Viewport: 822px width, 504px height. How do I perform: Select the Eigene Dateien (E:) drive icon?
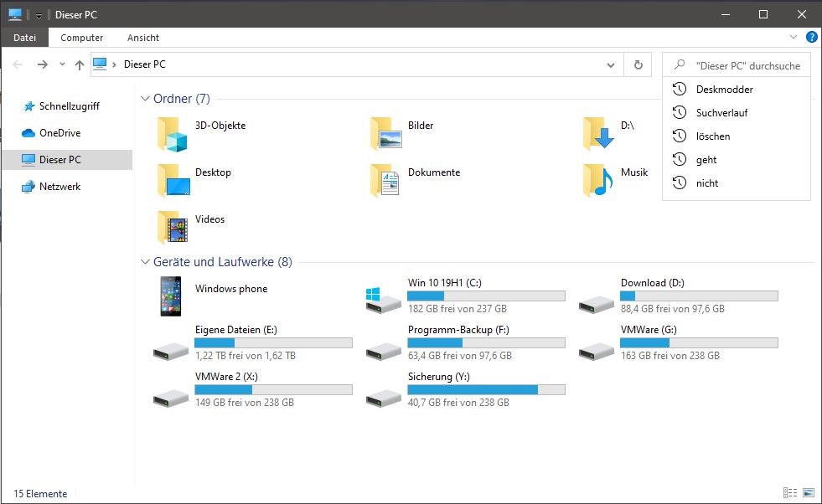170,351
